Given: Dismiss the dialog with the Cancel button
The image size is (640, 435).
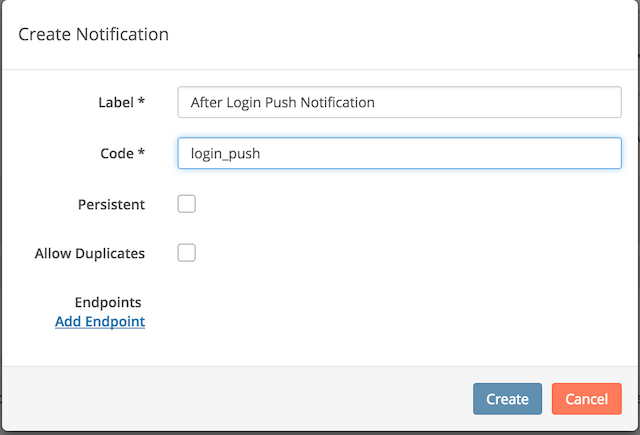Looking at the screenshot, I should pos(586,399).
